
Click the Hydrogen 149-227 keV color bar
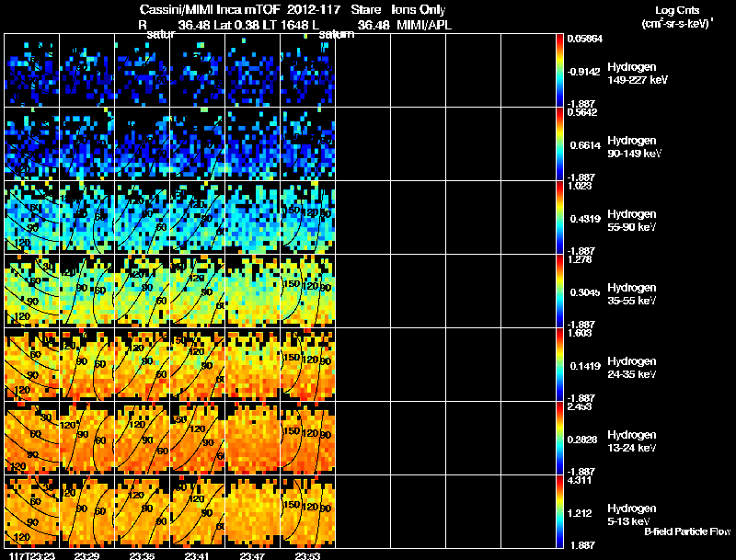click(x=560, y=70)
